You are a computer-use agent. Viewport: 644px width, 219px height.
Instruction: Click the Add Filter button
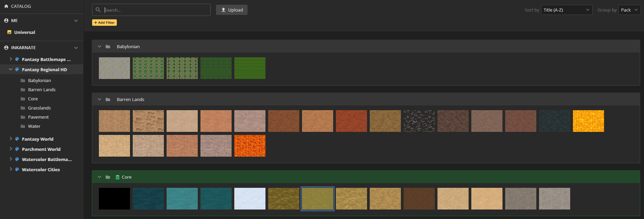point(104,23)
